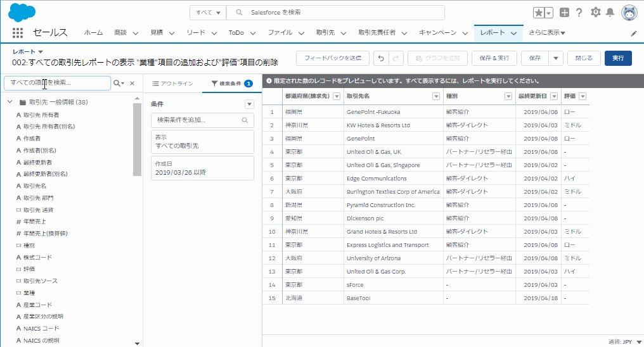
Task: Open the Favorites star icon
Action: pyautogui.click(x=538, y=13)
